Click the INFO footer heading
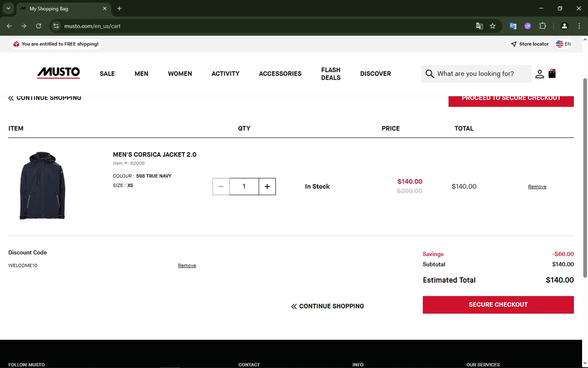This screenshot has width=588, height=368. click(x=358, y=365)
